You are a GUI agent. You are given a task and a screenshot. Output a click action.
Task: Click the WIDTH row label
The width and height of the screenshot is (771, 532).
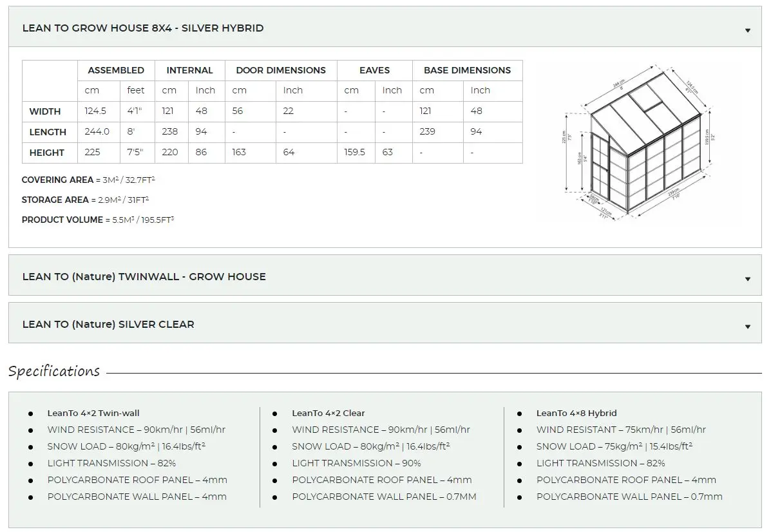point(44,111)
